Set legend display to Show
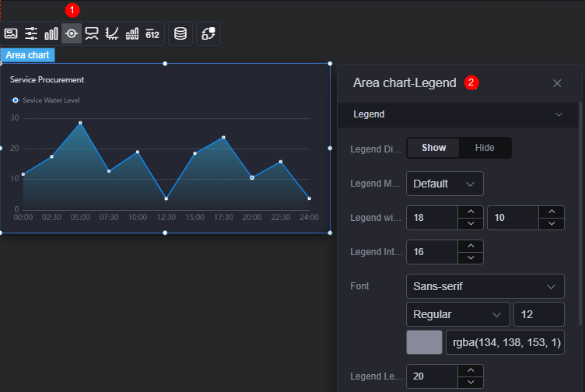This screenshot has height=392, width=585. (x=433, y=148)
